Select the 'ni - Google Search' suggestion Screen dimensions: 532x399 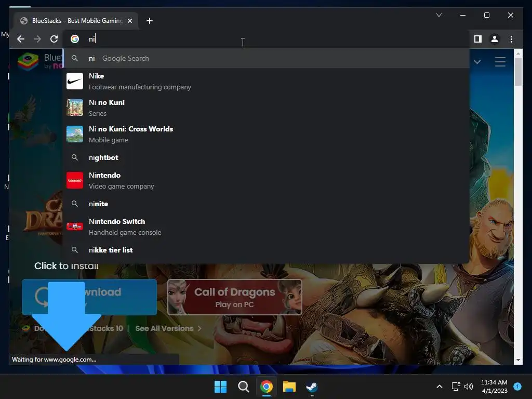point(267,58)
